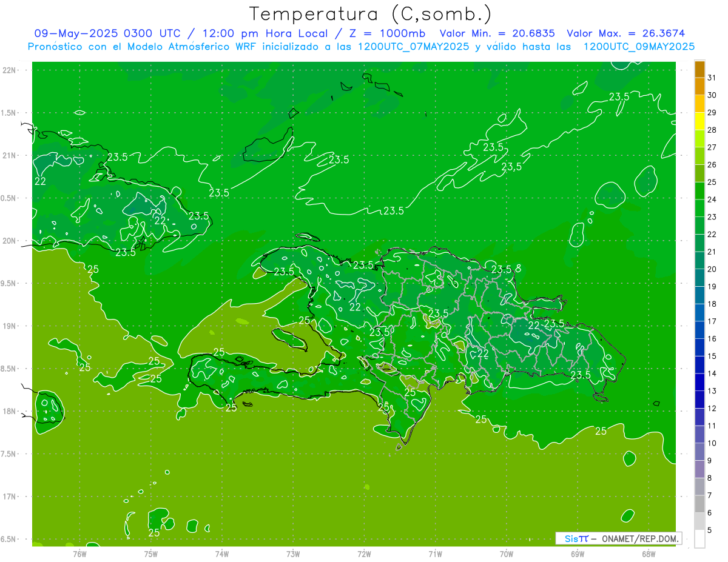
Task: Pick gray legend swatch between 6 and 7
Action: tap(699, 504)
